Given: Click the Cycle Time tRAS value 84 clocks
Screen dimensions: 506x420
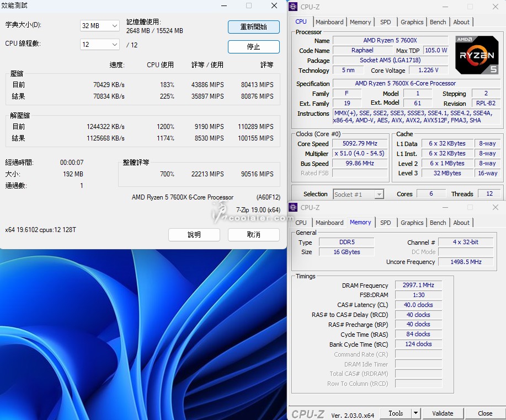Looking at the screenshot, I should click(418, 334).
